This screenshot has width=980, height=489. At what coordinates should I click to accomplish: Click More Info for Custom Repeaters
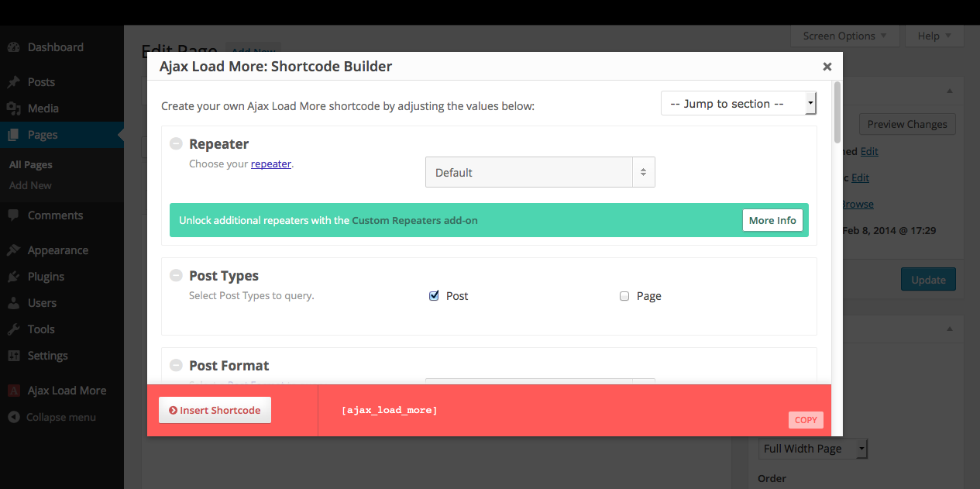772,220
